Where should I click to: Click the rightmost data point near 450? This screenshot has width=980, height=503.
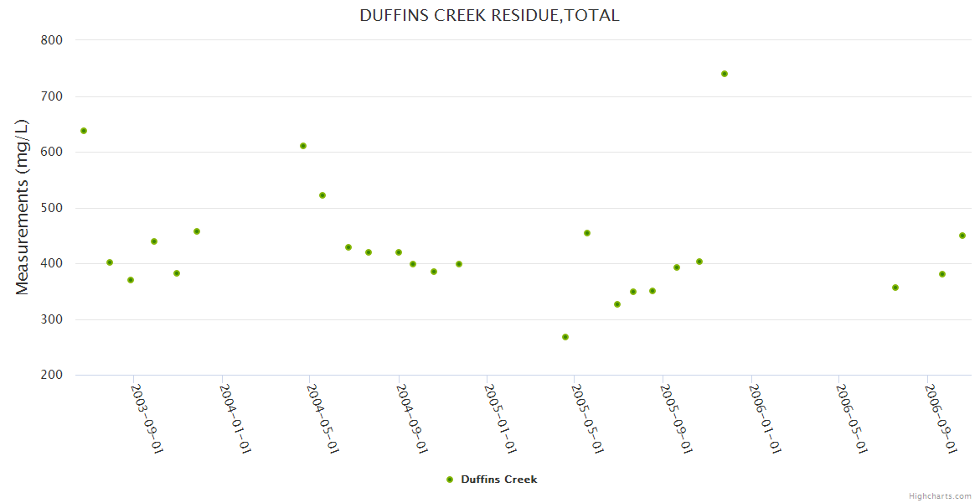(x=962, y=236)
